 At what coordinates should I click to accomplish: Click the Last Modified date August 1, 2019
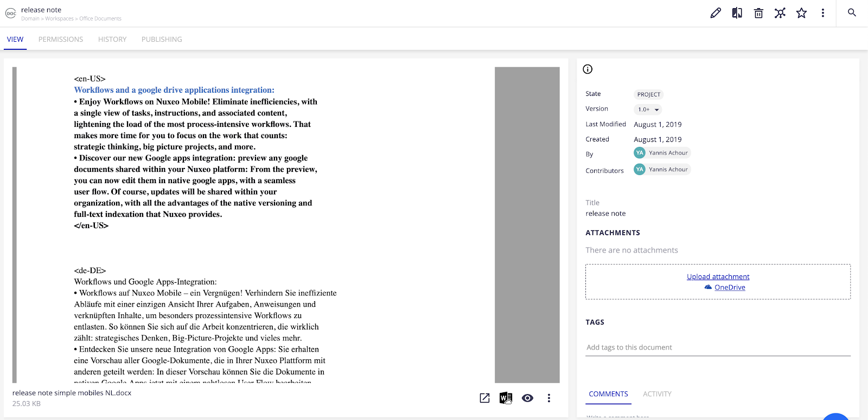[658, 124]
